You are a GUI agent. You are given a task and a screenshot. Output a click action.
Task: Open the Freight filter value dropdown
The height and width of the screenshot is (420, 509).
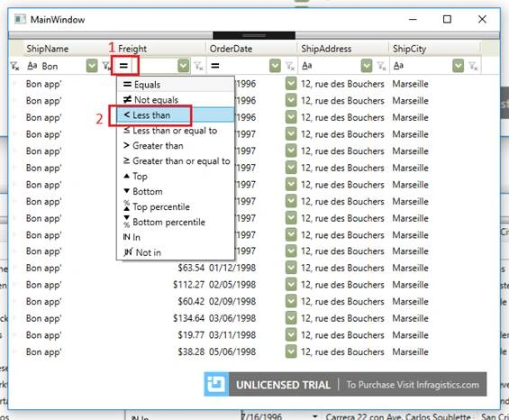coord(184,66)
